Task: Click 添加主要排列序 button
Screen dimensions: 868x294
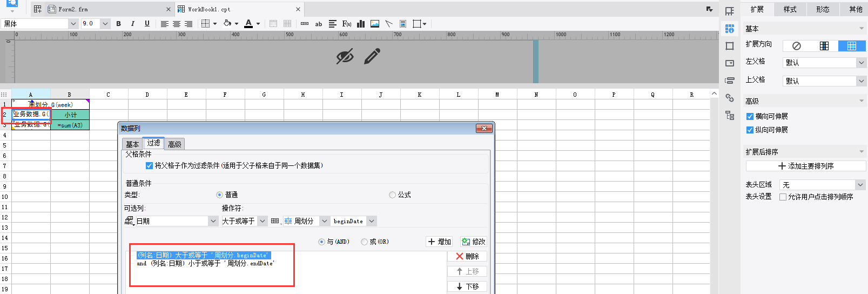Action: (806, 166)
